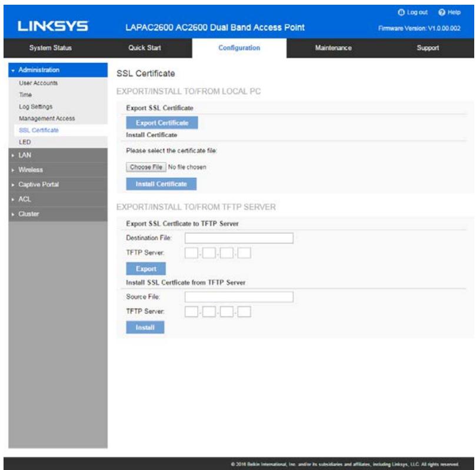
Task: Expand the Cluster sidebar section
Action: (58, 214)
